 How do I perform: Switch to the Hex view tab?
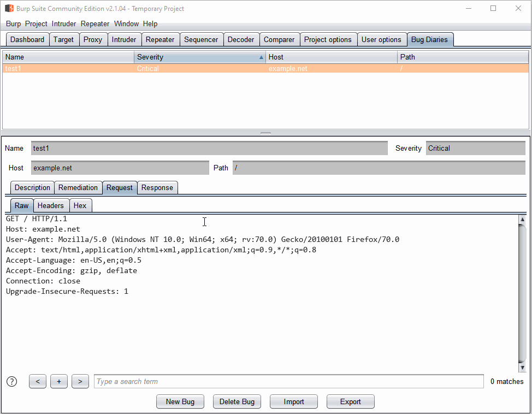80,206
